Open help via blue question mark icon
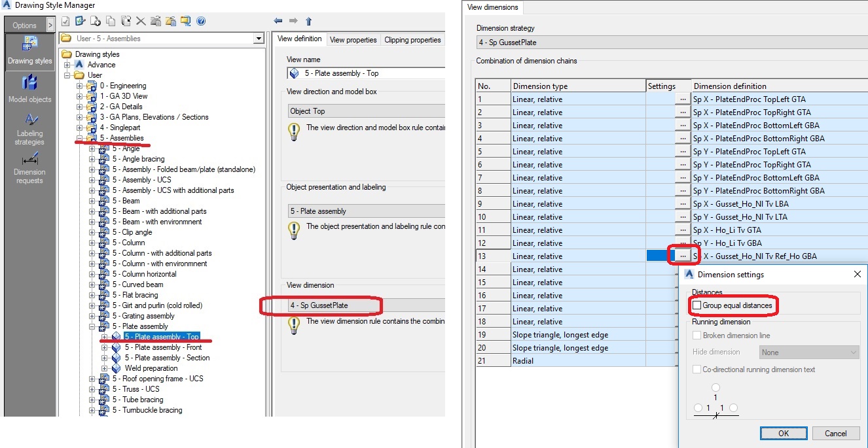 pyautogui.click(x=201, y=22)
